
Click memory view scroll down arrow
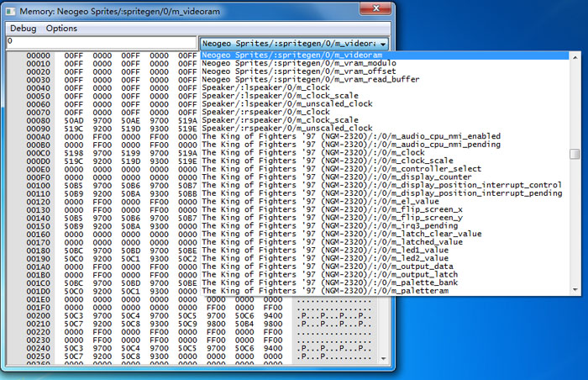tap(383, 359)
